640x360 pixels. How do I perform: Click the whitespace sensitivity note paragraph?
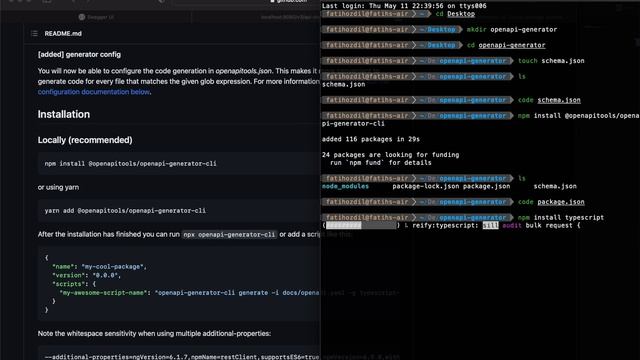[154, 333]
